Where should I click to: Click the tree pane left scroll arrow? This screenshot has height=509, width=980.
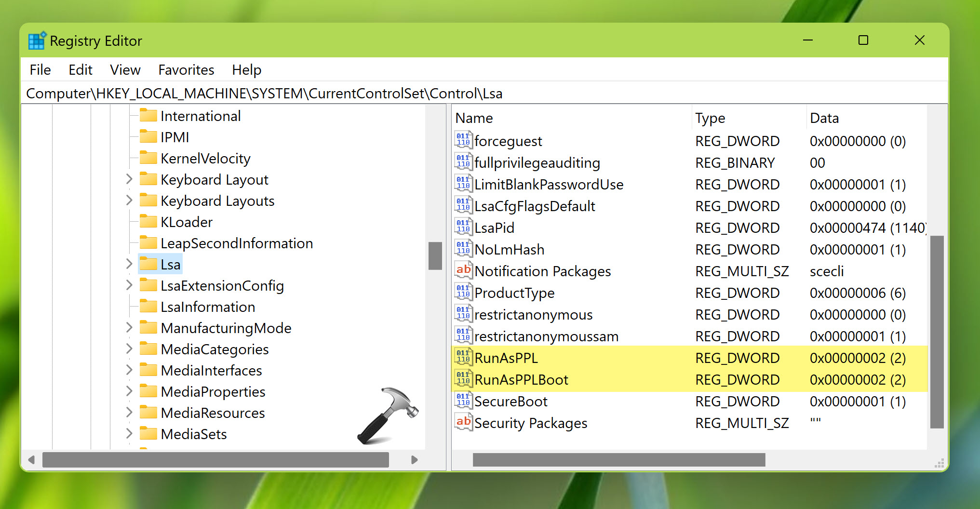click(x=32, y=460)
